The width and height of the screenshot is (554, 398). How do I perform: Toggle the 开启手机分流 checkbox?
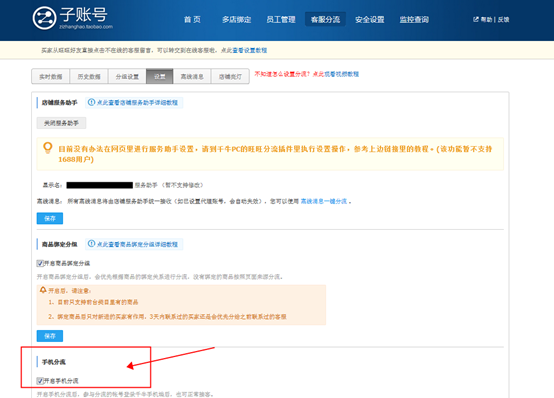[x=40, y=381]
